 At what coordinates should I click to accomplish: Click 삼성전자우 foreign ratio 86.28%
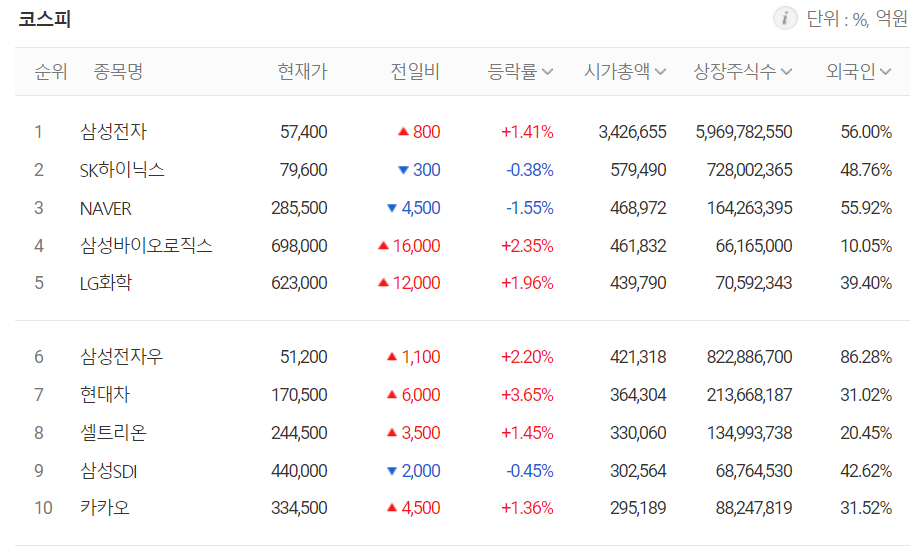point(866,357)
